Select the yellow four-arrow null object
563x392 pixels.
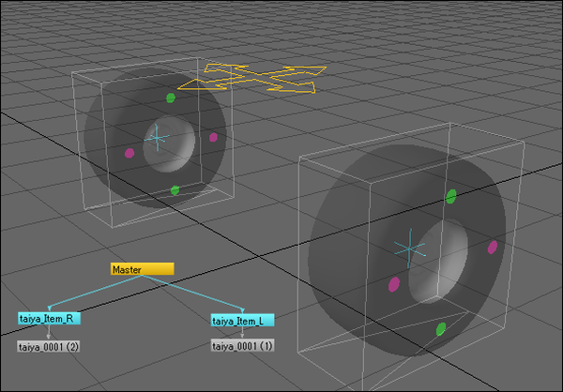point(252,79)
